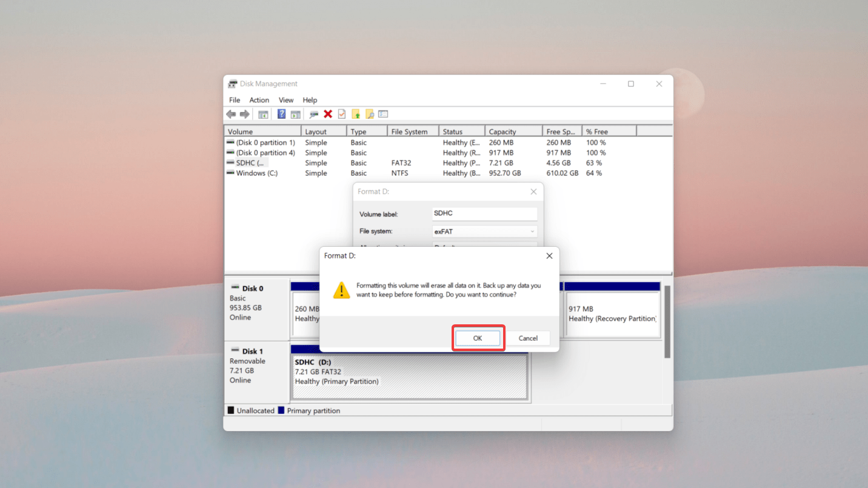Open Properties via the checkmark page icon

point(342,114)
